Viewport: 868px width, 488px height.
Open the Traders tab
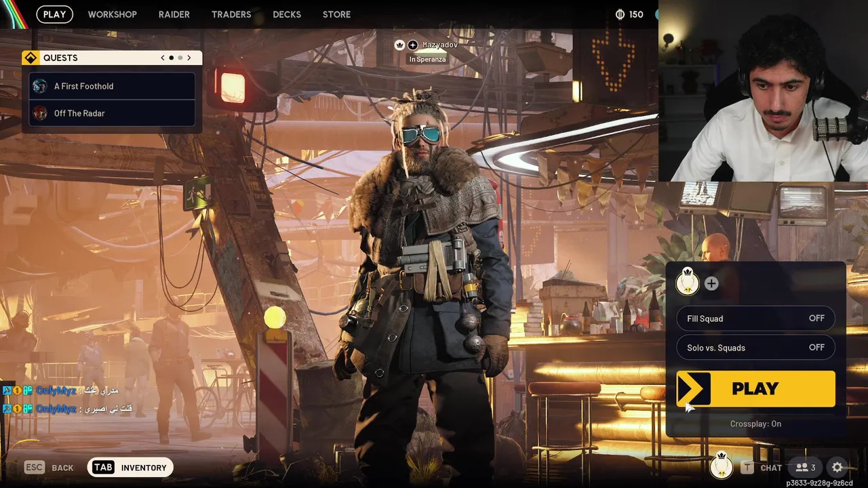click(x=231, y=14)
